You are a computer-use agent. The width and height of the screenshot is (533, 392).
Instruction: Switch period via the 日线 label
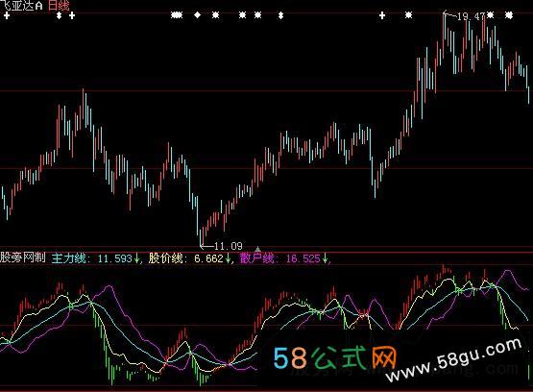click(59, 5)
